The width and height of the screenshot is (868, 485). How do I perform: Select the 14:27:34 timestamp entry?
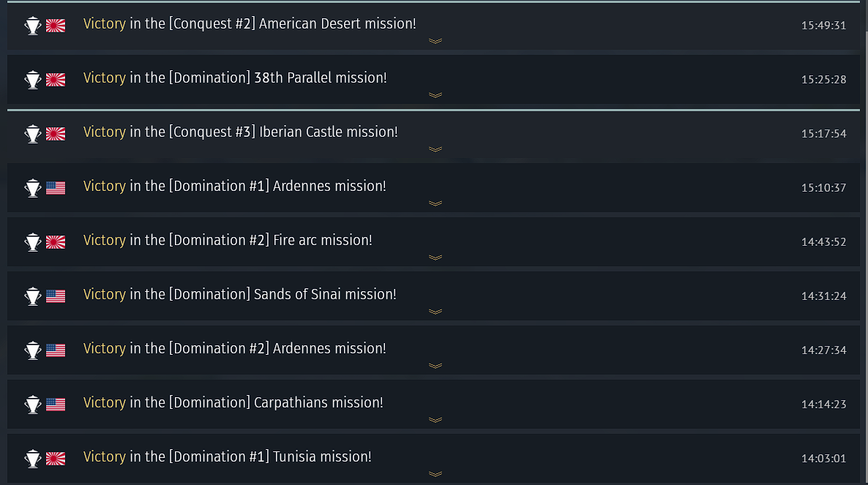click(823, 350)
